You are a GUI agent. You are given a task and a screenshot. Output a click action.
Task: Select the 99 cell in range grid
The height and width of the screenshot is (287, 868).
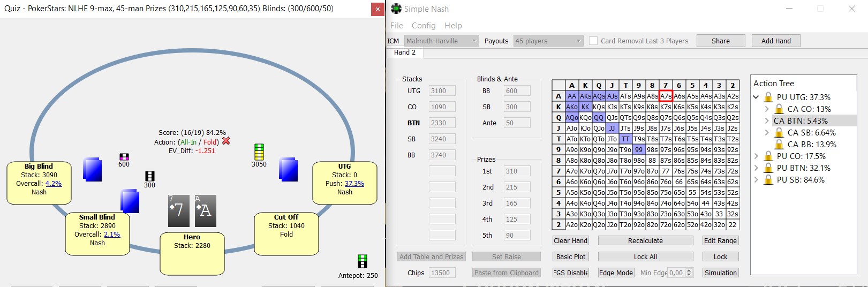[x=639, y=149]
